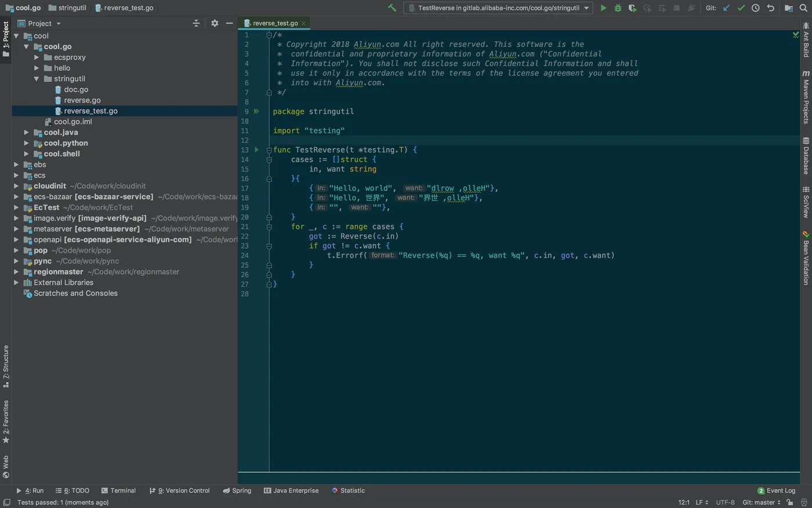Open Search Everywhere magnifier icon
The height and width of the screenshot is (508, 812).
(803, 8)
